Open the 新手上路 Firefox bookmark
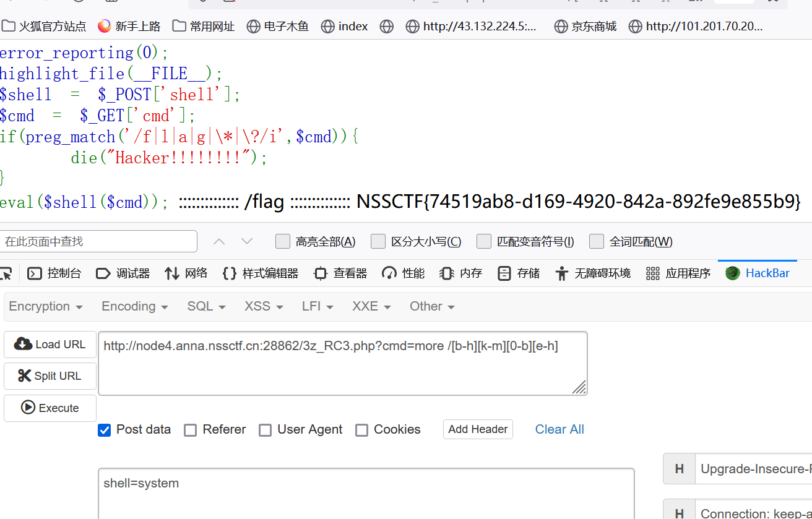The width and height of the screenshot is (812, 519). (x=129, y=27)
